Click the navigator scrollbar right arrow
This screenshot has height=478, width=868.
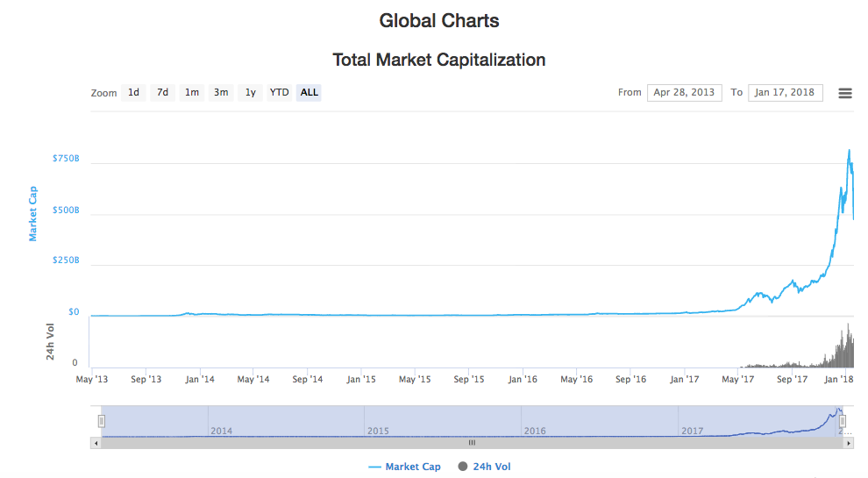pos(849,443)
